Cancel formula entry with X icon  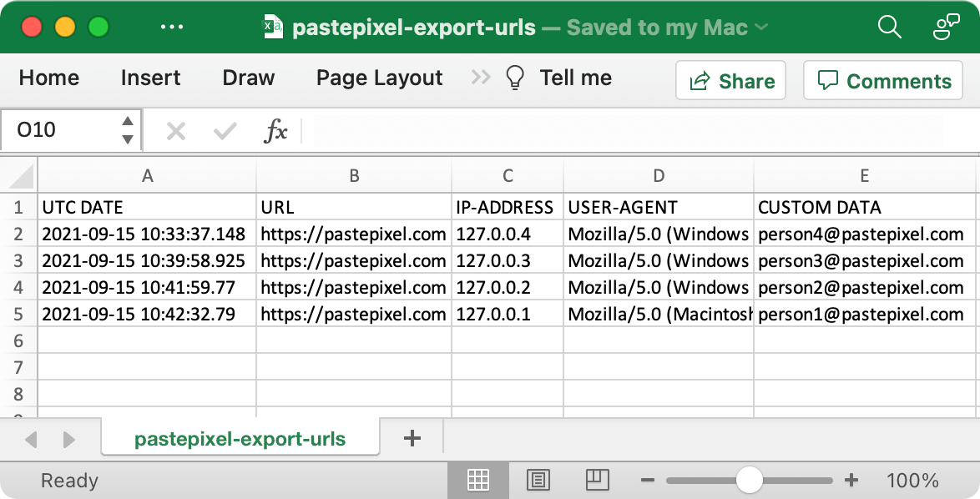pyautogui.click(x=176, y=131)
